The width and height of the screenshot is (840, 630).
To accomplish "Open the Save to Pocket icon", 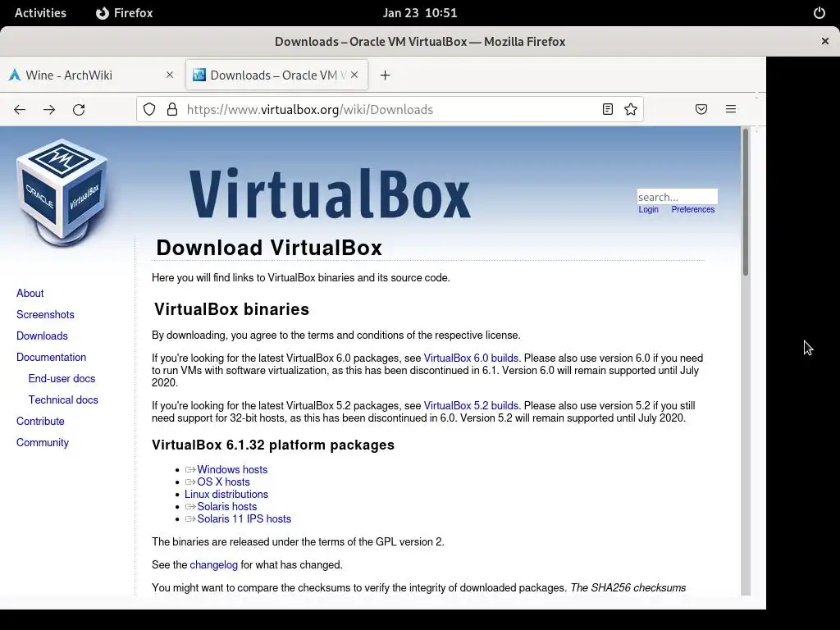I will point(701,109).
